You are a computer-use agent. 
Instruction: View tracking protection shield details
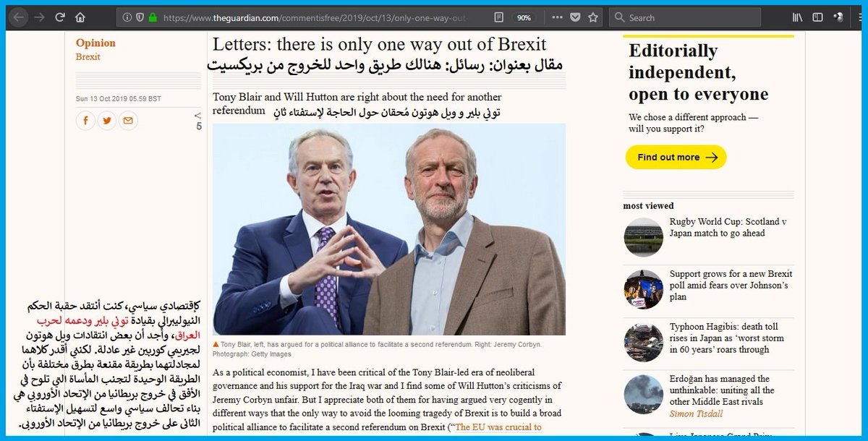[x=139, y=17]
